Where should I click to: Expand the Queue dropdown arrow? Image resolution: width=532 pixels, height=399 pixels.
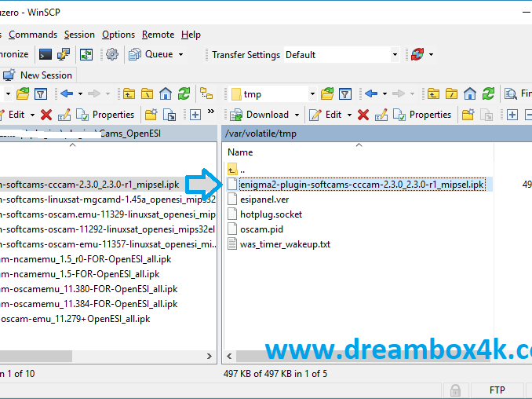point(180,54)
